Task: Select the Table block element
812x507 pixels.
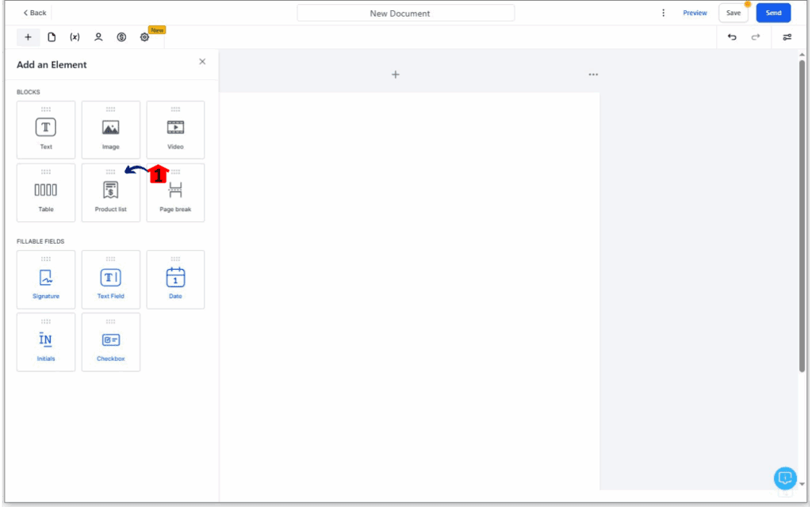Action: pos(45,193)
